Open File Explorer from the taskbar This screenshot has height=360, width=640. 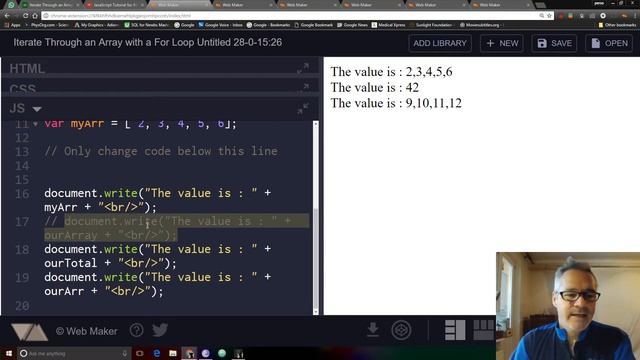173,353
